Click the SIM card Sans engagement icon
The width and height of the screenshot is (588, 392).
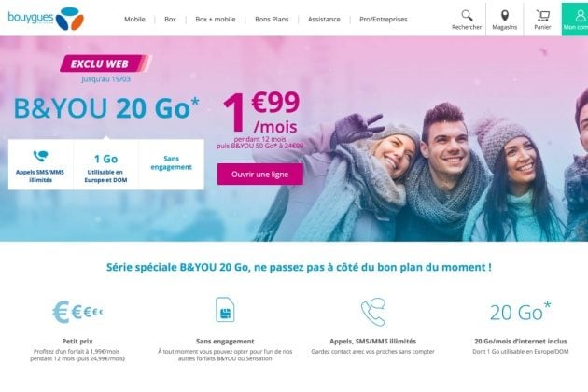pos(225,310)
